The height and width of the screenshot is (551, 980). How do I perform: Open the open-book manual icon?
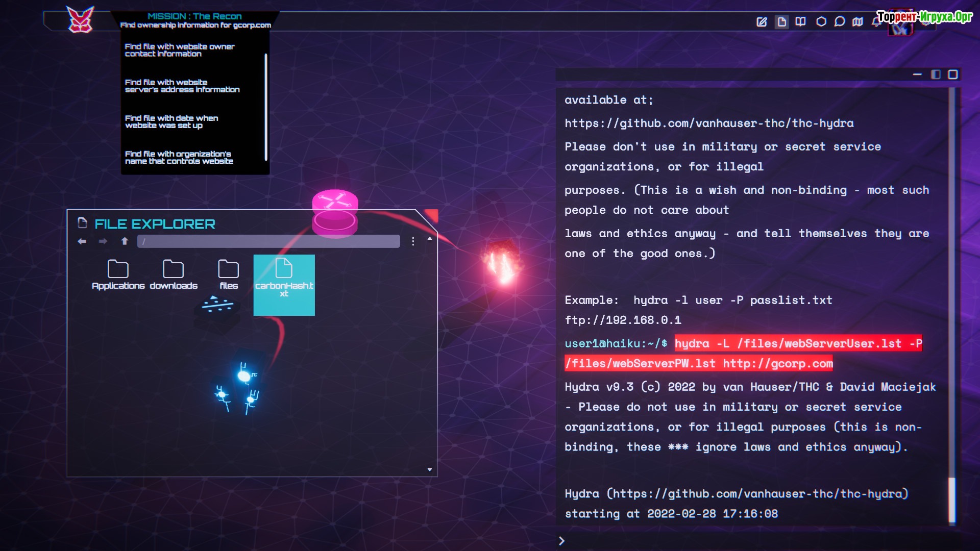[x=800, y=21]
